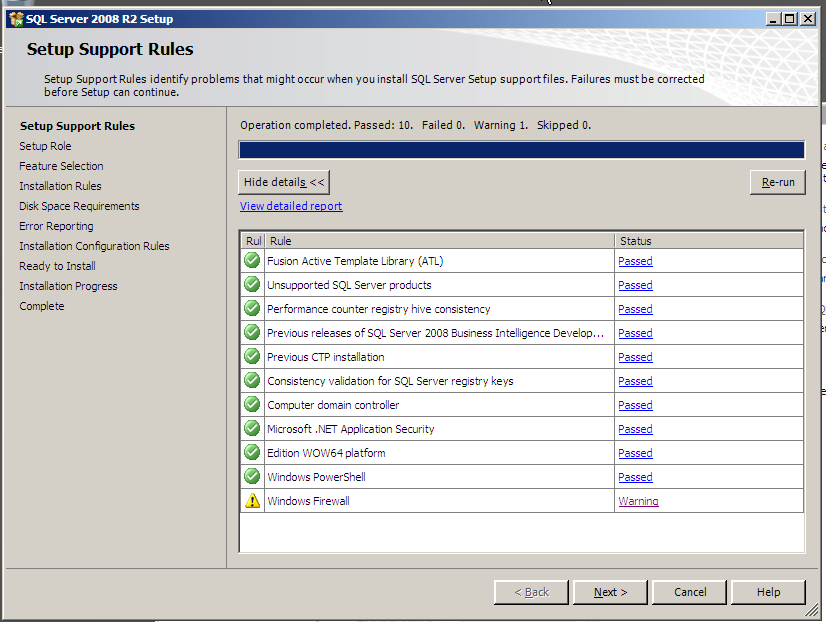Click SQL Server setup icon in title bar
The image size is (826, 622).
pos(16,19)
